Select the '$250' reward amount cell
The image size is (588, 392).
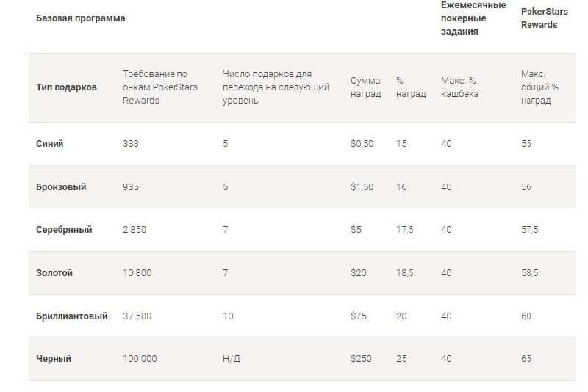click(x=362, y=359)
